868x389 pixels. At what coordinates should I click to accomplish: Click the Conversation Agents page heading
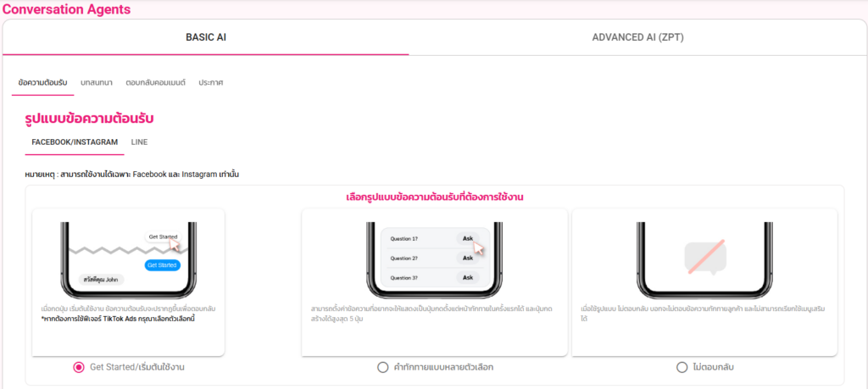pos(68,9)
